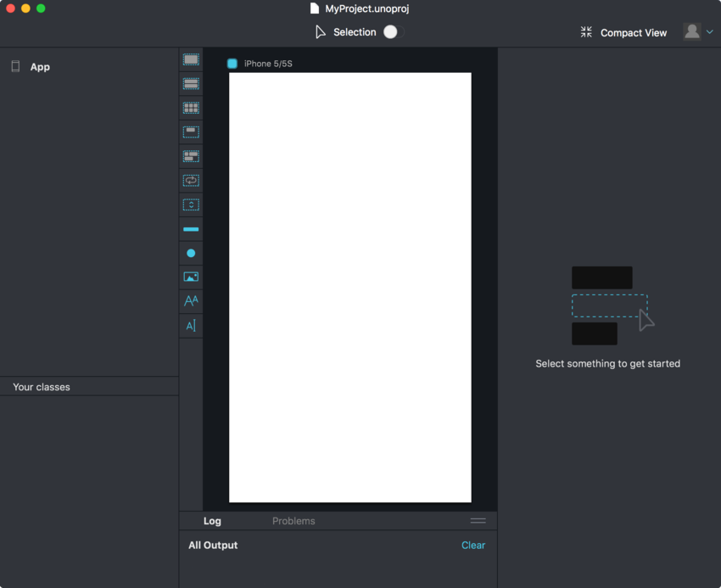Screen dimensions: 721x588
Task: Select the Panel primitive in the toolbar
Action: tap(191, 59)
